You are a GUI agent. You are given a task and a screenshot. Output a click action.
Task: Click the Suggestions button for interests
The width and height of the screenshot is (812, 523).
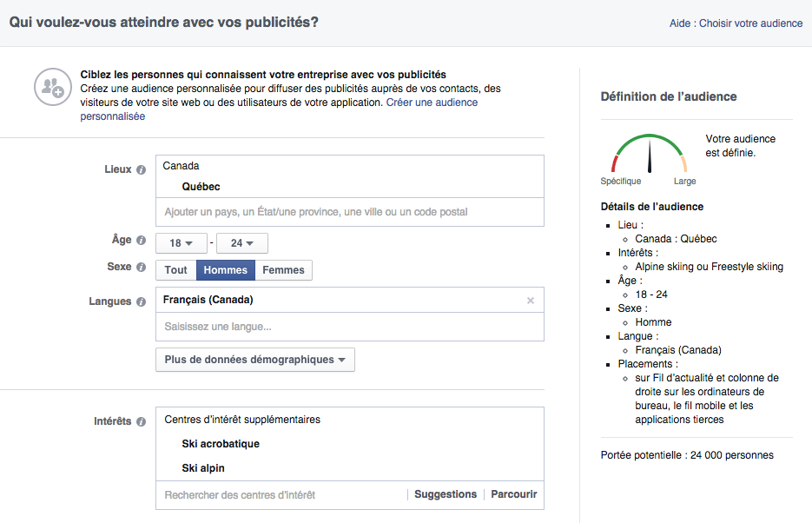(446, 493)
